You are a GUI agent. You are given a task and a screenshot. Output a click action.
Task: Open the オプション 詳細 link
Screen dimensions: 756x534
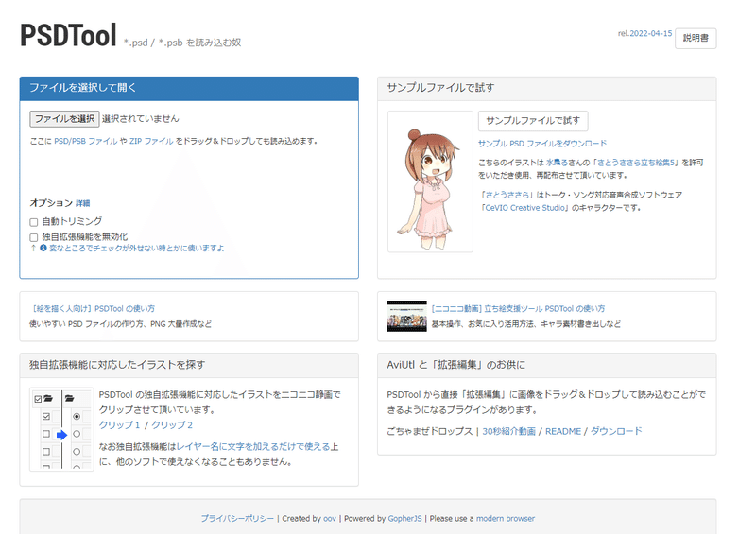pyautogui.click(x=83, y=203)
